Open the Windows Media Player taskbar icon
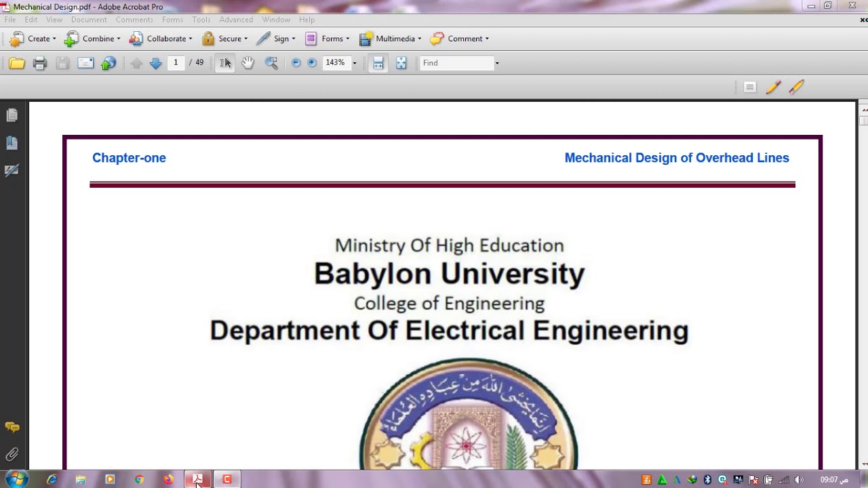Screen dimensions: 868x488 [110, 479]
